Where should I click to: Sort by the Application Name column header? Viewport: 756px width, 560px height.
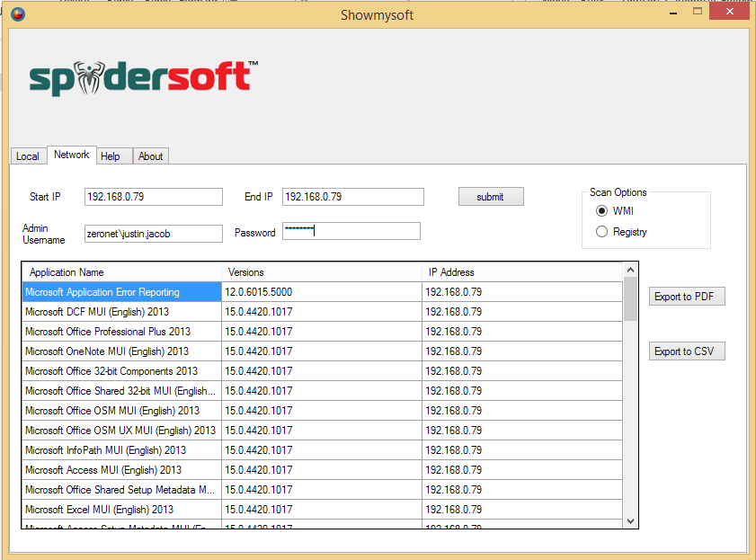(x=121, y=272)
